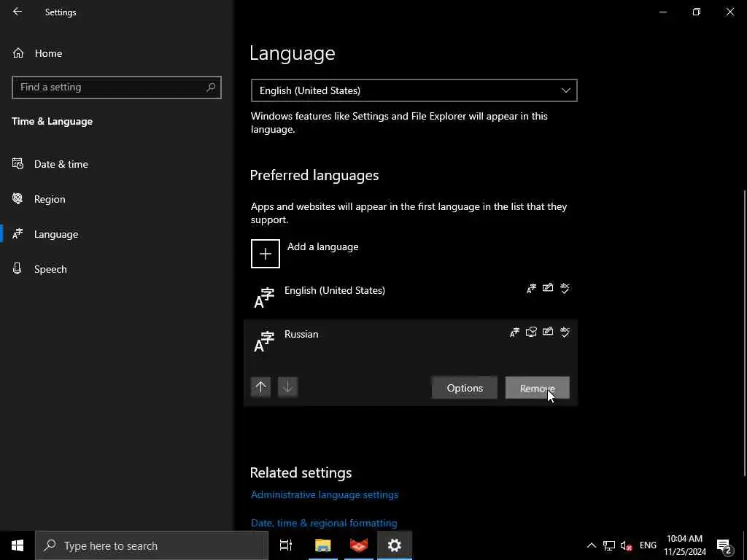Focus the Find a setting search box
The image size is (747, 560).
116,87
